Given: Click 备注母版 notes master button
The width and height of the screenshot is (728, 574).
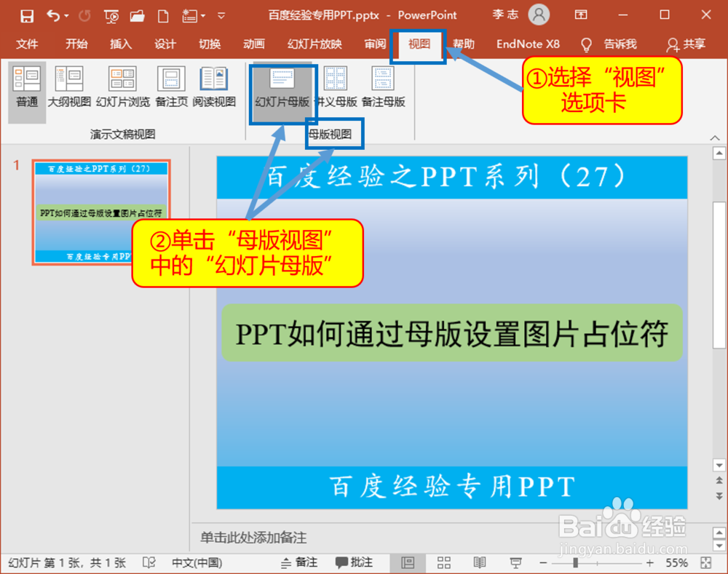Looking at the screenshot, I should [x=383, y=87].
